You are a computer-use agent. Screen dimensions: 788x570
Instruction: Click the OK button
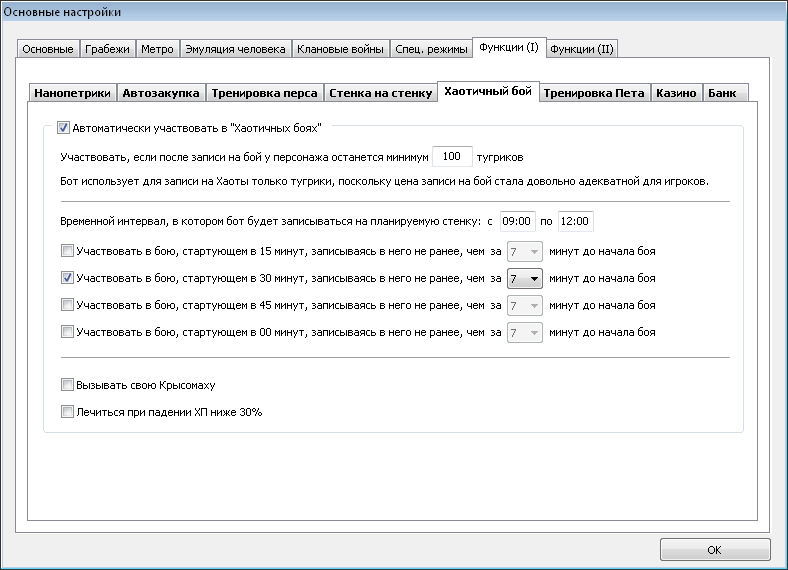[x=715, y=549]
